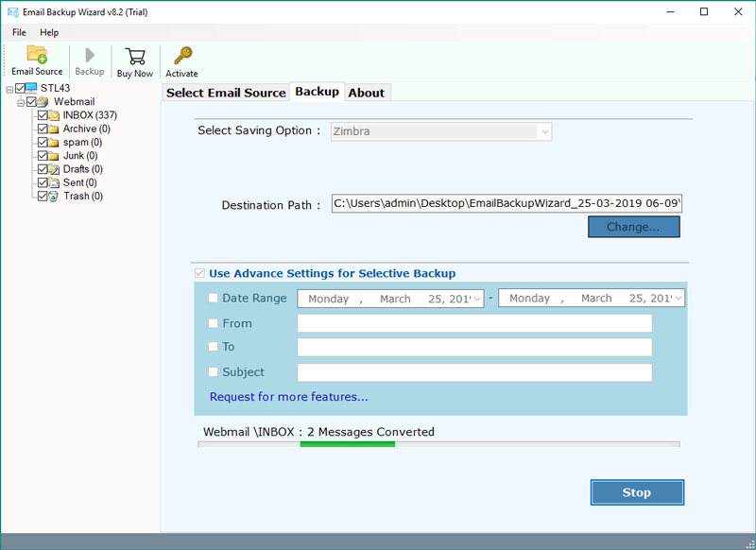Toggle the Sent (0) checkbox
This screenshot has height=550, width=756.
pyautogui.click(x=43, y=182)
